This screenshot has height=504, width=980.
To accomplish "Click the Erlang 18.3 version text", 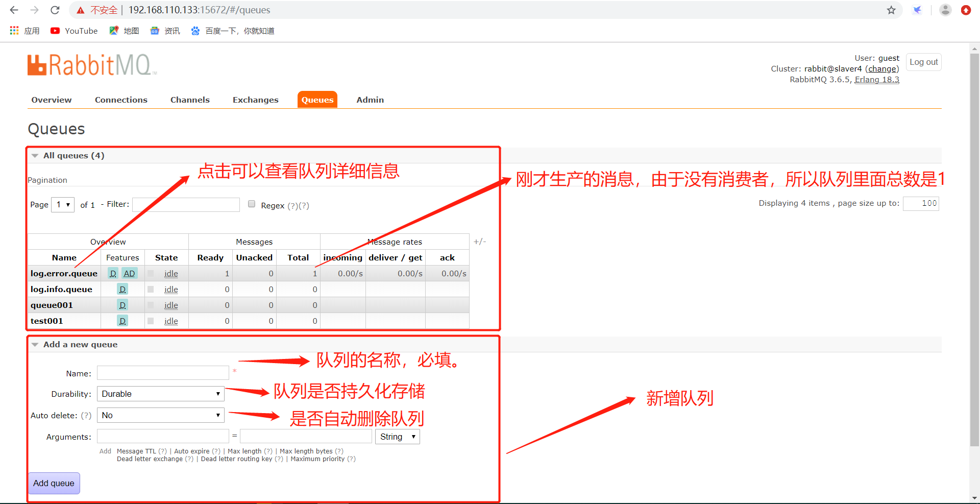I will 877,80.
